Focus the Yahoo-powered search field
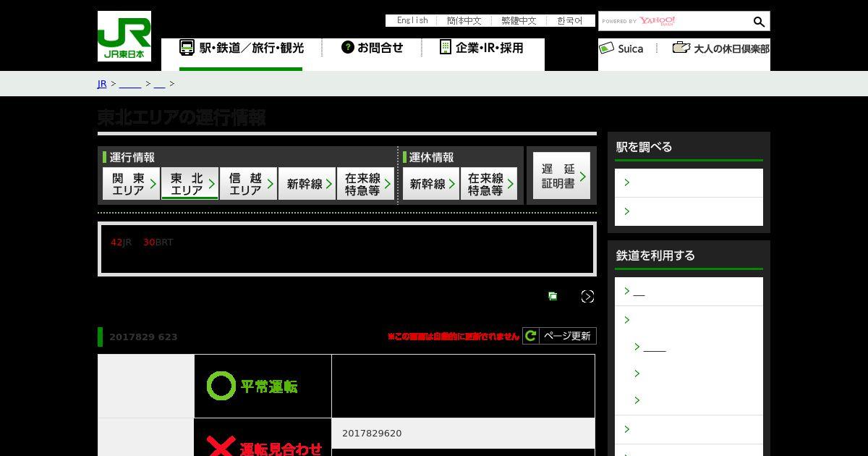 (674, 21)
